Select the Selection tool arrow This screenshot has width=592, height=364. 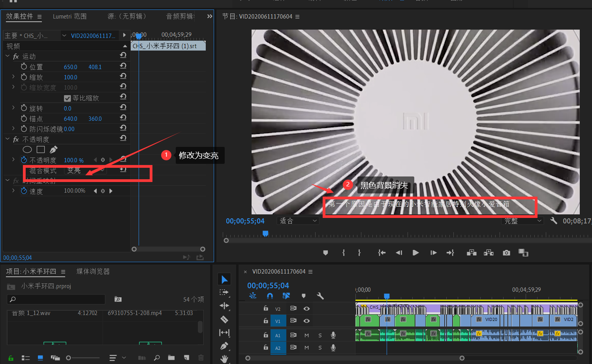click(x=224, y=280)
